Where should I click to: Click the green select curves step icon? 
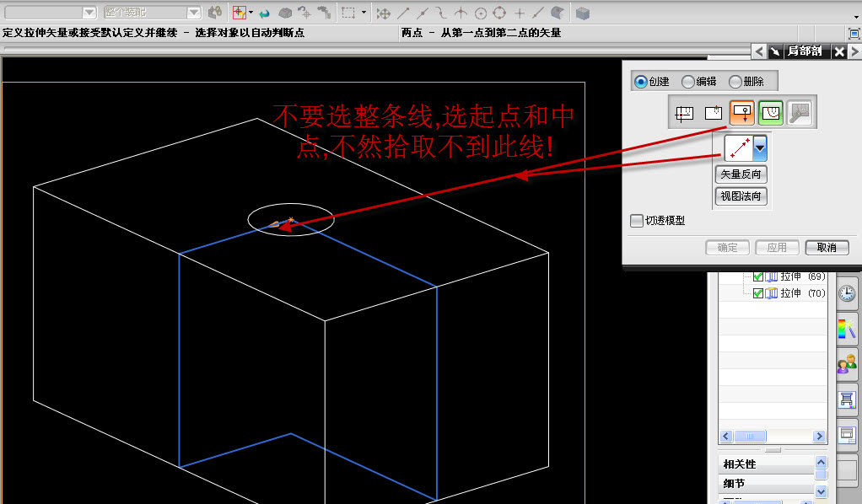[x=771, y=113]
